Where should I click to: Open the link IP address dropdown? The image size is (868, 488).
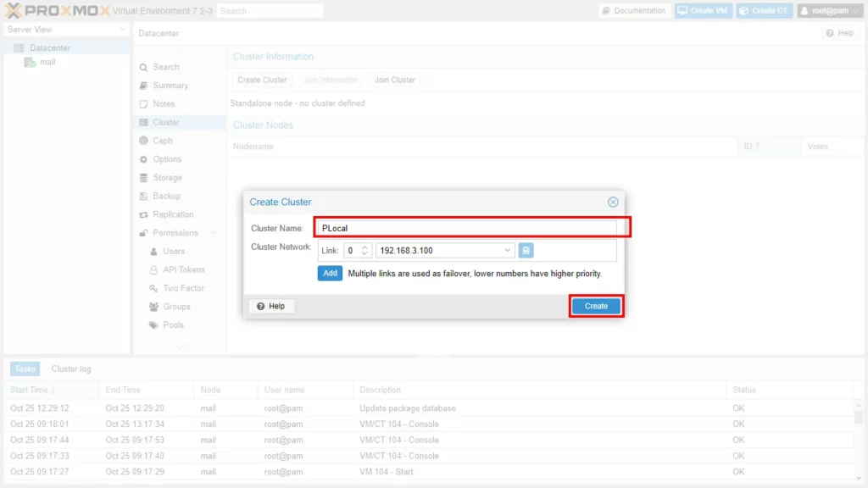click(x=508, y=251)
